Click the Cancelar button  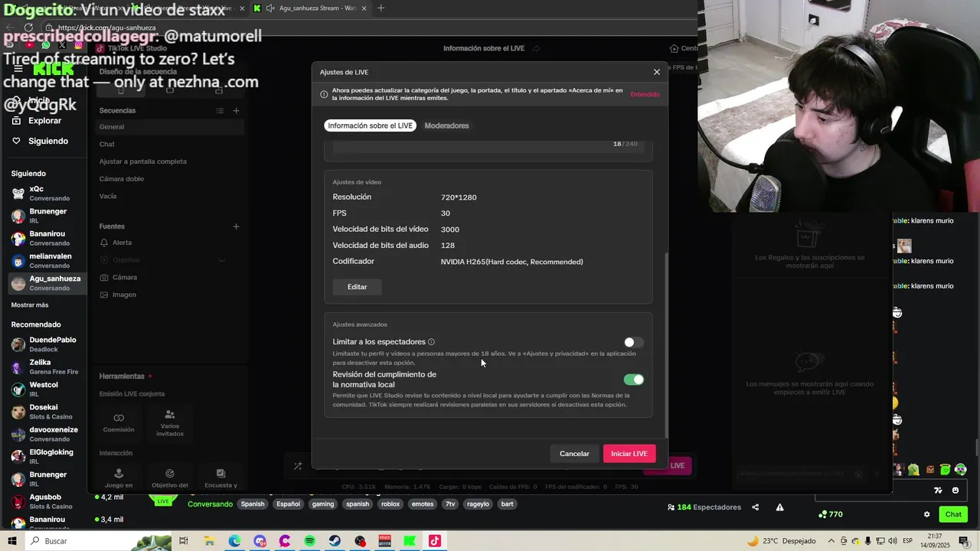coord(574,454)
